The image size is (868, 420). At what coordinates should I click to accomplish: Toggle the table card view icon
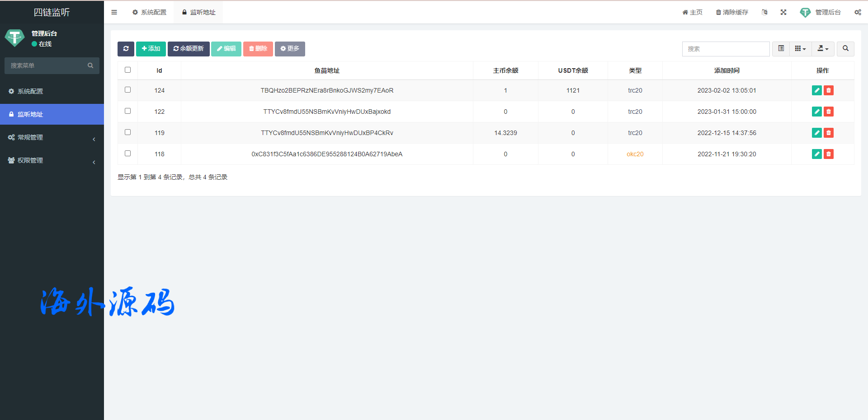(x=781, y=49)
